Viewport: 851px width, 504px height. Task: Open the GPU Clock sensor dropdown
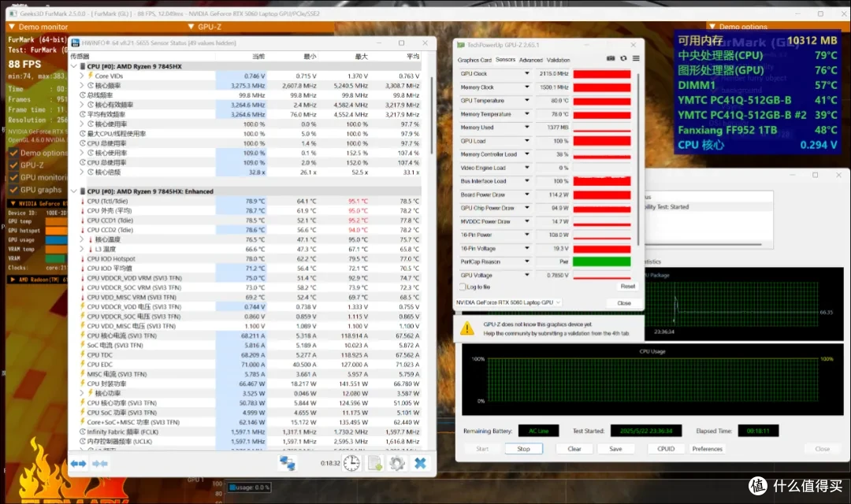(x=526, y=74)
